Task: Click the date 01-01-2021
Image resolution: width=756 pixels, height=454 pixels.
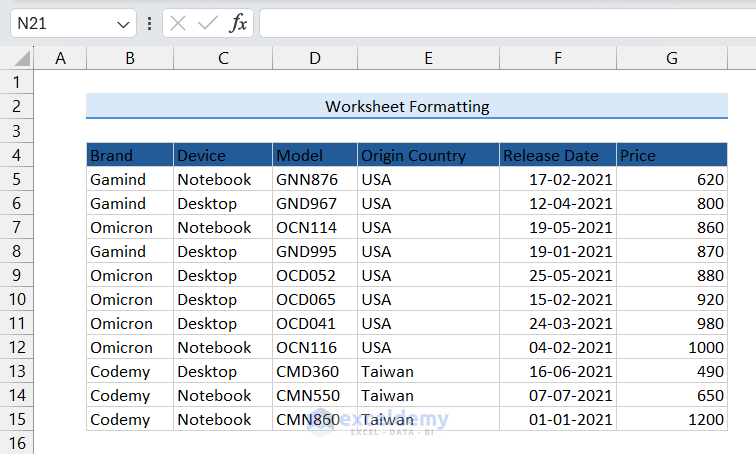Action: pyautogui.click(x=558, y=419)
